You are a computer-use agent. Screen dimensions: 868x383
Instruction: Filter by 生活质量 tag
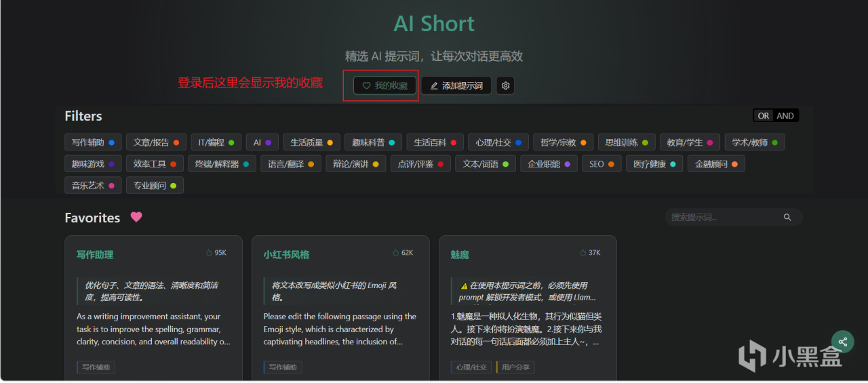click(x=311, y=143)
